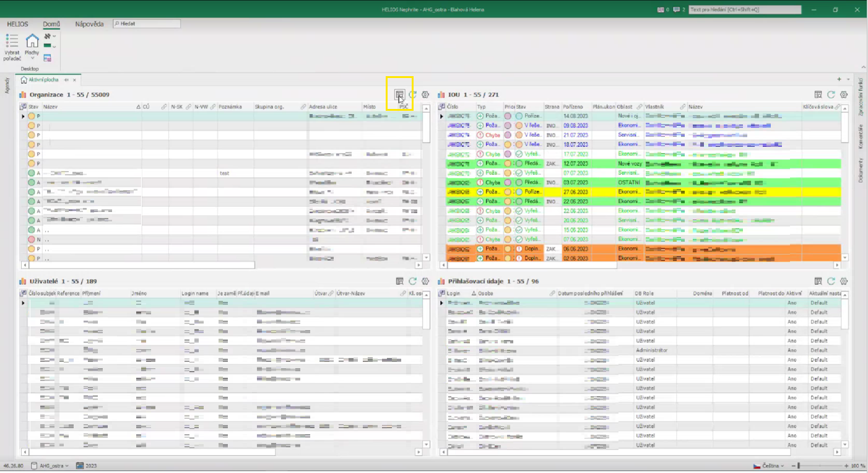Screen dimensions: 868x473
Task: Refresh the IOU panel data
Action: click(831, 95)
